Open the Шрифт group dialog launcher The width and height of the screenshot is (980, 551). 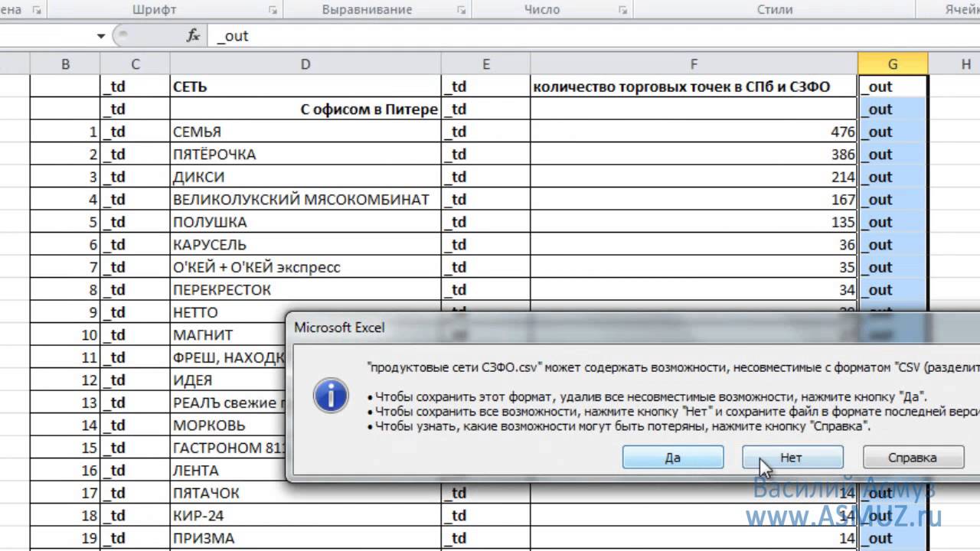point(273,10)
